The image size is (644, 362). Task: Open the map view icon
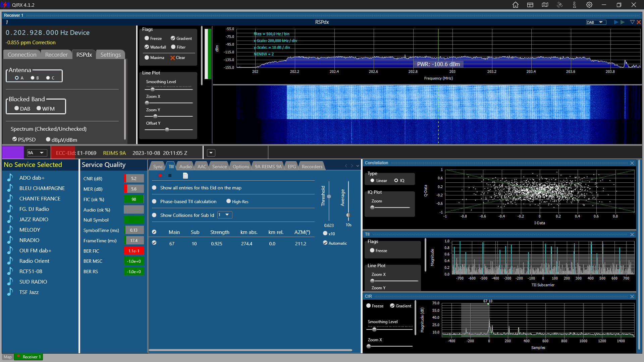(x=545, y=5)
